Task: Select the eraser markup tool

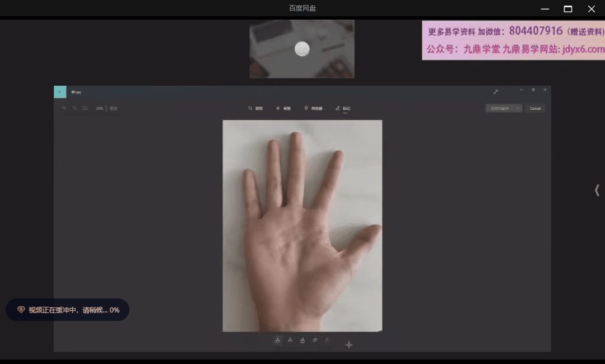Action: 315,340
